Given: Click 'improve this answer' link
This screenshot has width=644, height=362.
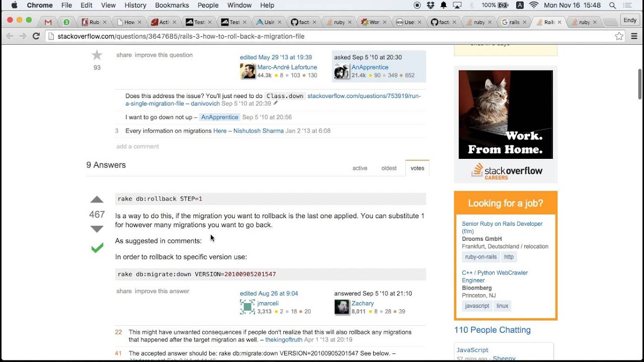Looking at the screenshot, I should (162, 291).
